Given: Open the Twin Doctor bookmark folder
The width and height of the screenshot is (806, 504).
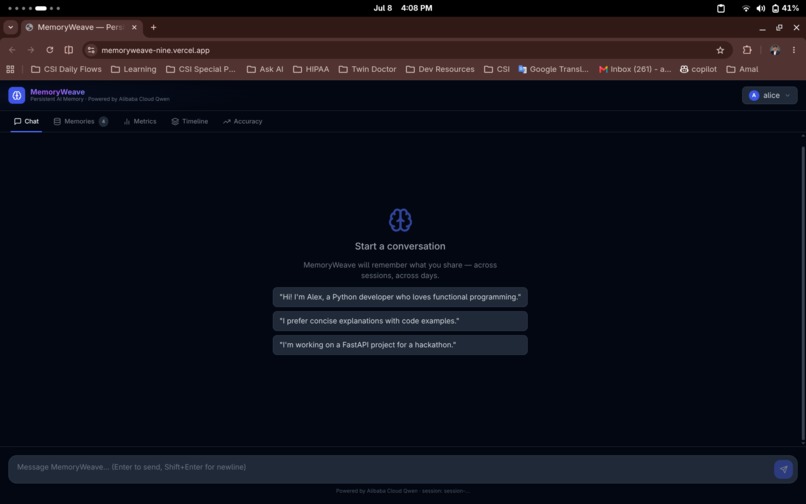Looking at the screenshot, I should 368,69.
